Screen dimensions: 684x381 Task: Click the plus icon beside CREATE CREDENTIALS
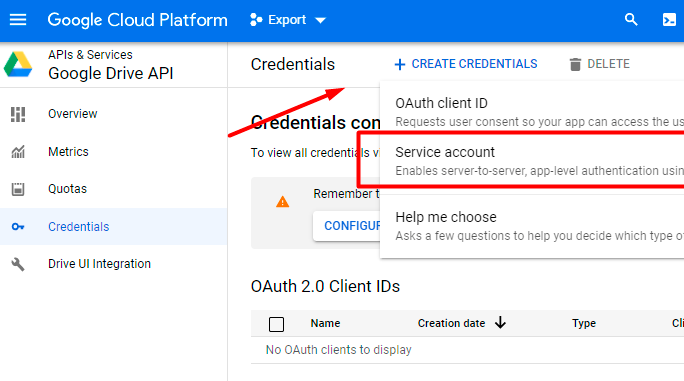(400, 65)
